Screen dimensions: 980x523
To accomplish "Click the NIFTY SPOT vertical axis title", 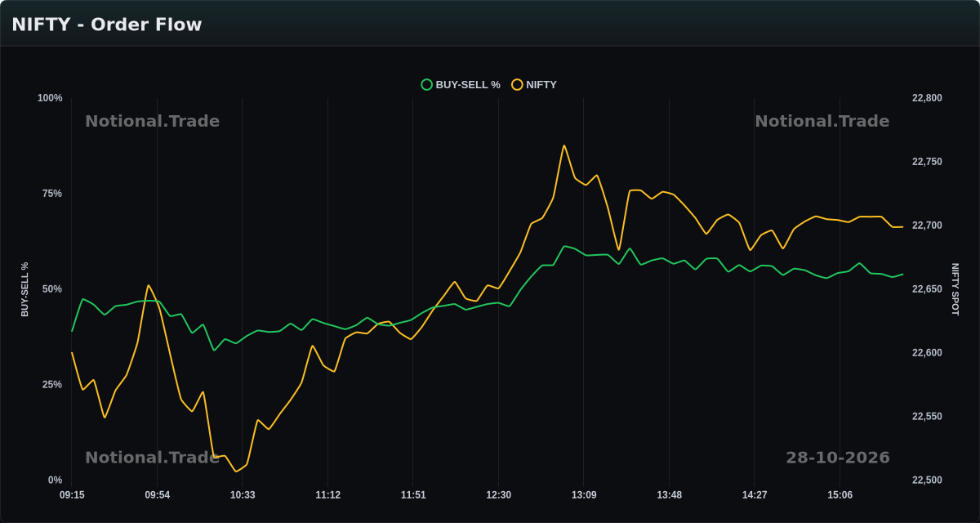I will [x=955, y=289].
